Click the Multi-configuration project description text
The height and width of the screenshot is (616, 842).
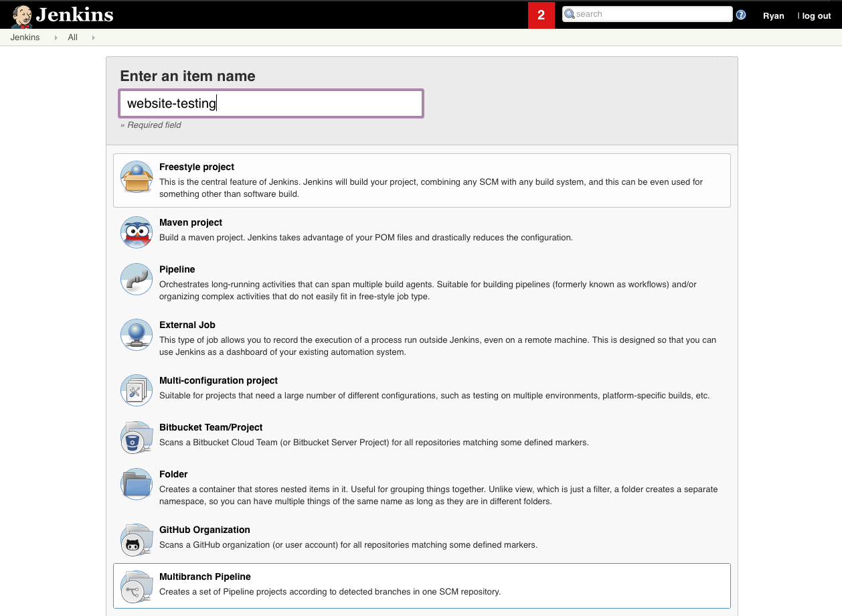[x=434, y=396]
